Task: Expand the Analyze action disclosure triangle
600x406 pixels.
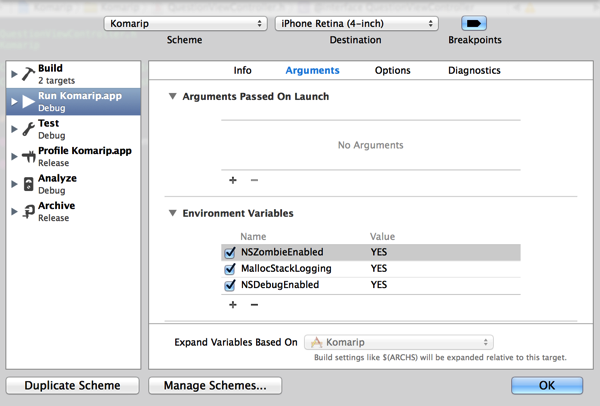Action: pyautogui.click(x=14, y=184)
